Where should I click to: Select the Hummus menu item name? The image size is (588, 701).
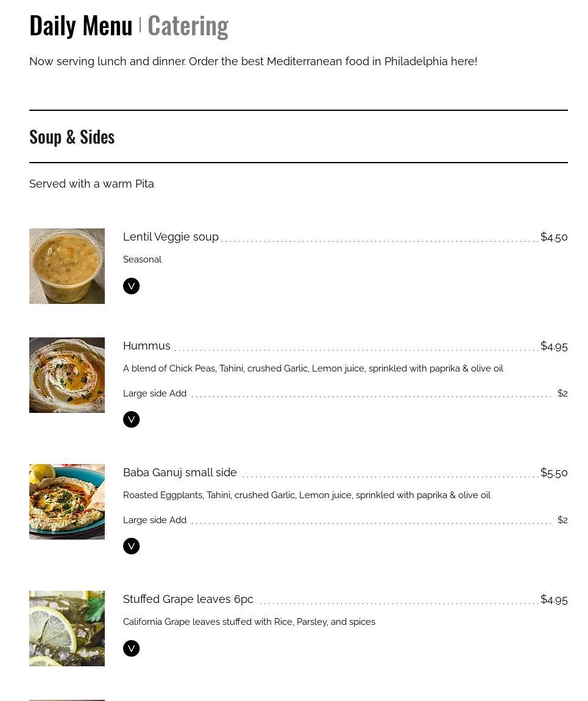[x=147, y=346]
